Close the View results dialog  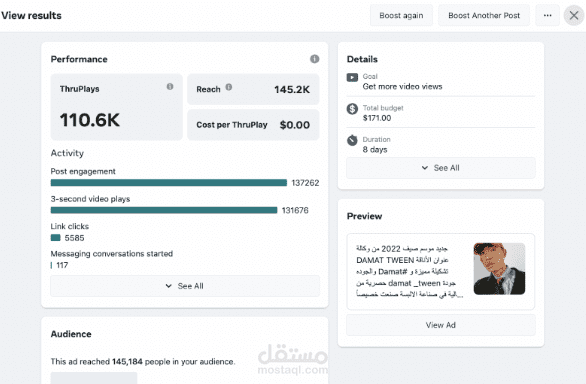[x=574, y=15]
